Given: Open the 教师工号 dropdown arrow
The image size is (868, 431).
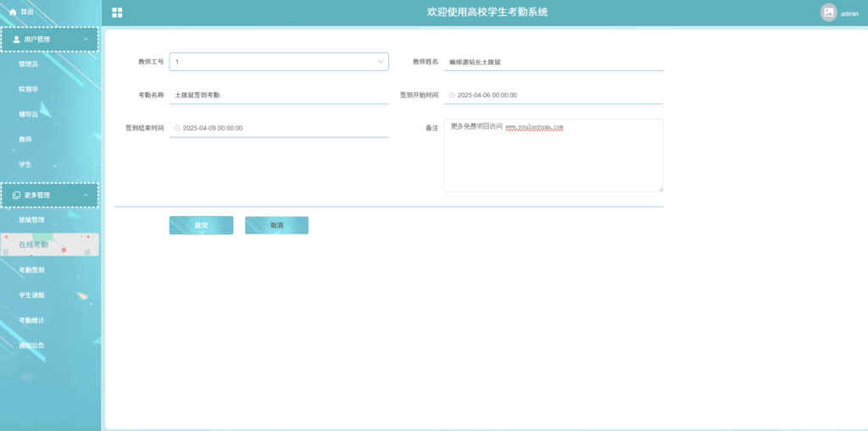Looking at the screenshot, I should 381,62.
